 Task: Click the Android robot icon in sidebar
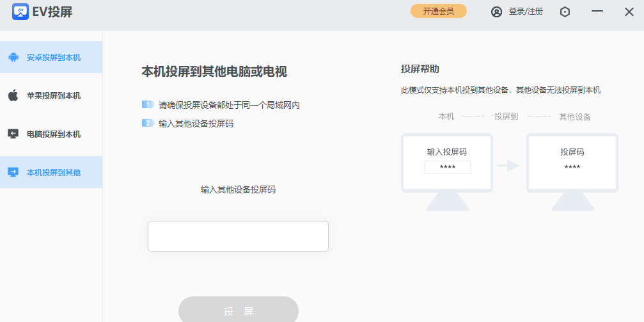[13, 57]
